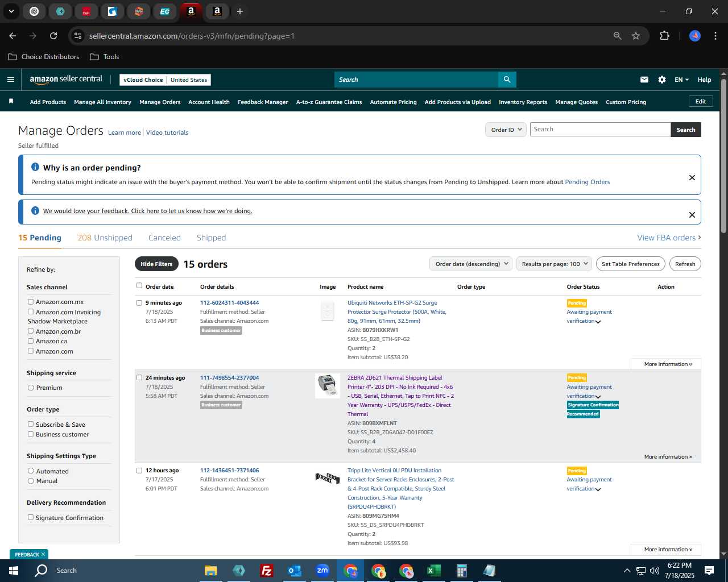Check the Amazon.com Invoicing Shadow Marketplace filter
The height and width of the screenshot is (582, 728).
pyautogui.click(x=31, y=311)
